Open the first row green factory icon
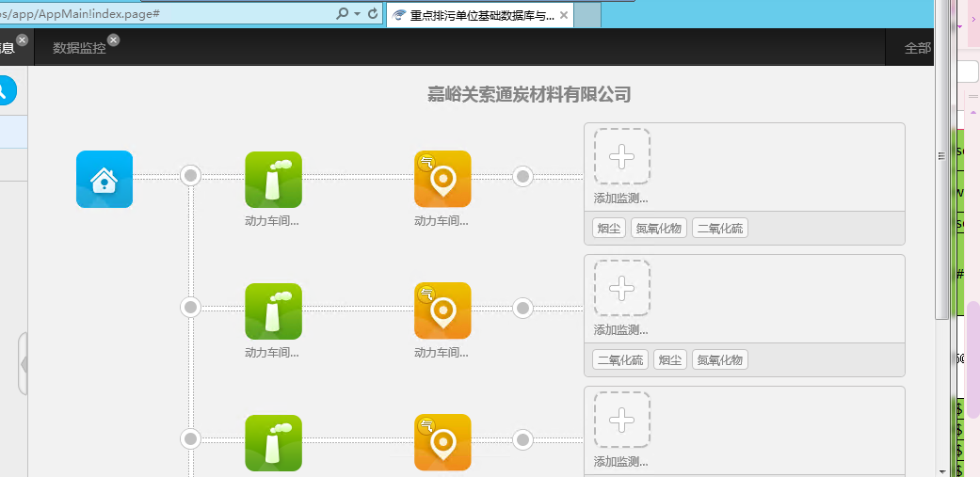Screen dimensions: 980x477 pos(273,180)
